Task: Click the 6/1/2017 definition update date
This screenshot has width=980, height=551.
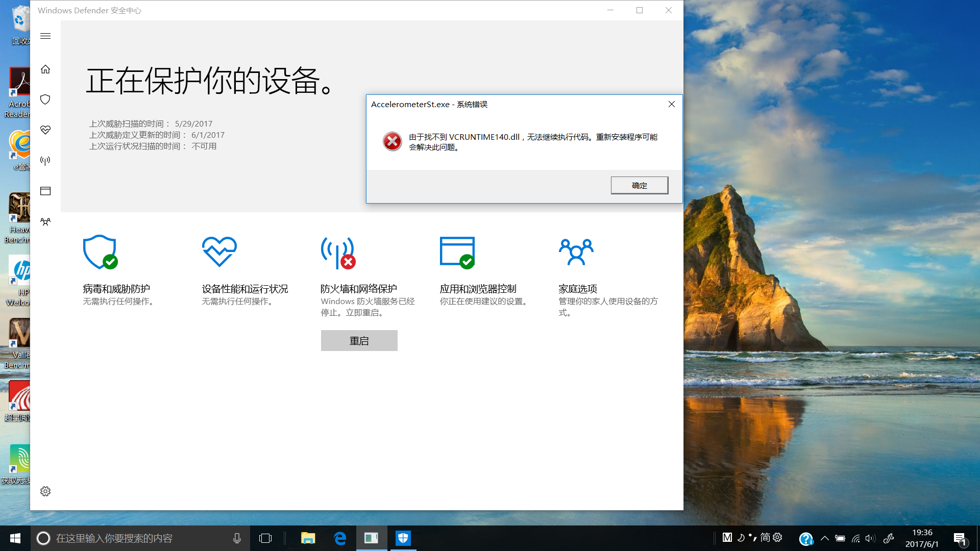Action: 208,135
